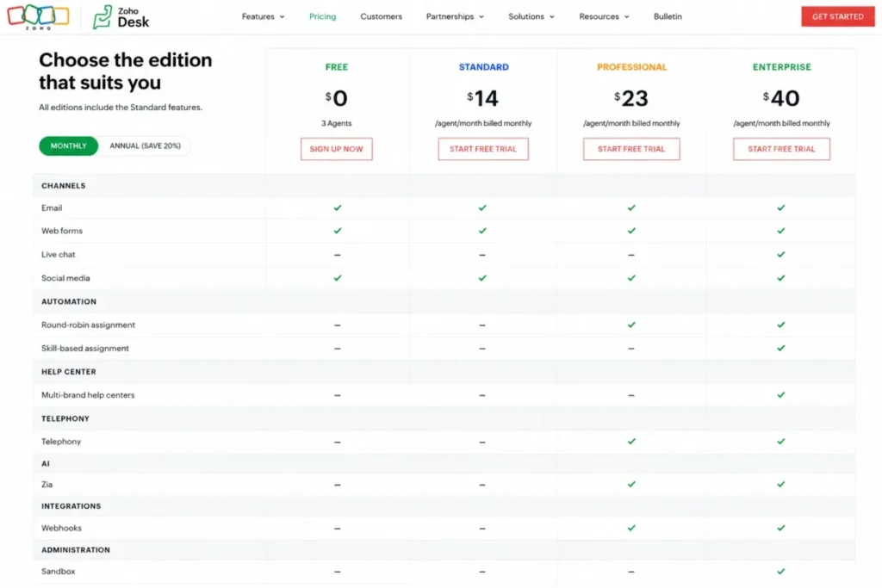882x588 pixels.
Task: Click the Zoho logo
Action: pos(38,16)
